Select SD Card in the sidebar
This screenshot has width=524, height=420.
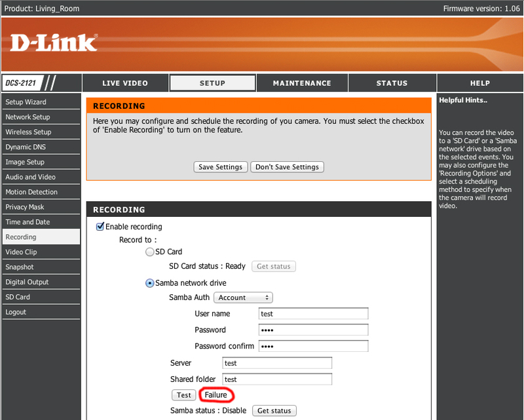point(41,297)
